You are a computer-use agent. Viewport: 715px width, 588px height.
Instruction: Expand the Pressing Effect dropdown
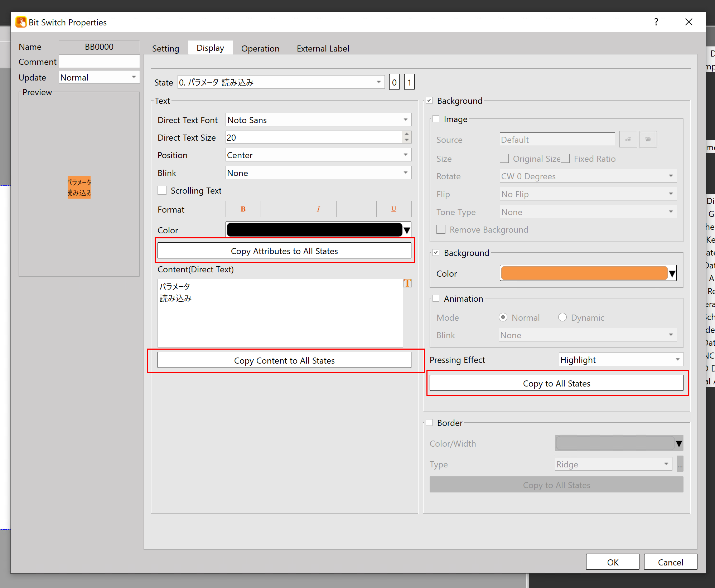click(620, 360)
